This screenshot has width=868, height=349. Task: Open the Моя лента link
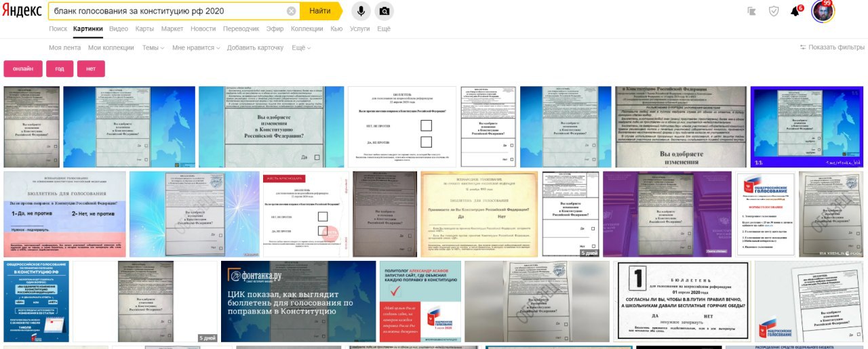pos(64,47)
